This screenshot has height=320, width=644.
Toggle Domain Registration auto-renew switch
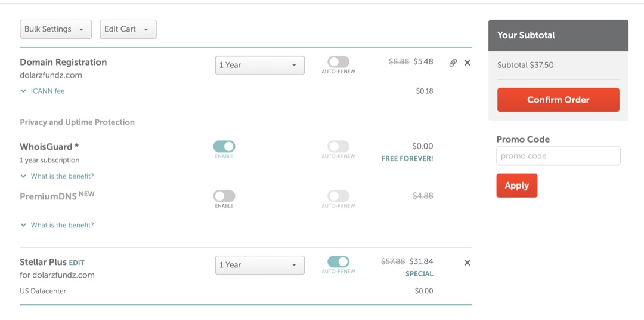[338, 62]
